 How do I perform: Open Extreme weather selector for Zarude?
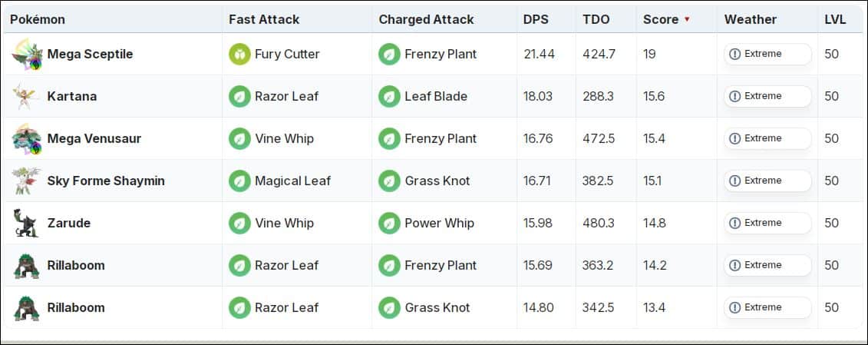767,223
